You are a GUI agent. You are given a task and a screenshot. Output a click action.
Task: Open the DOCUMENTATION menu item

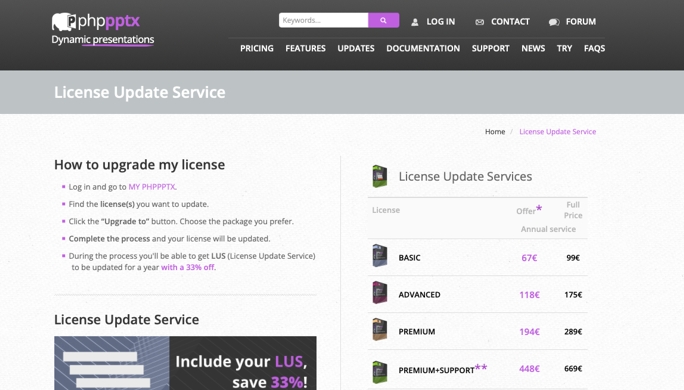click(x=423, y=48)
